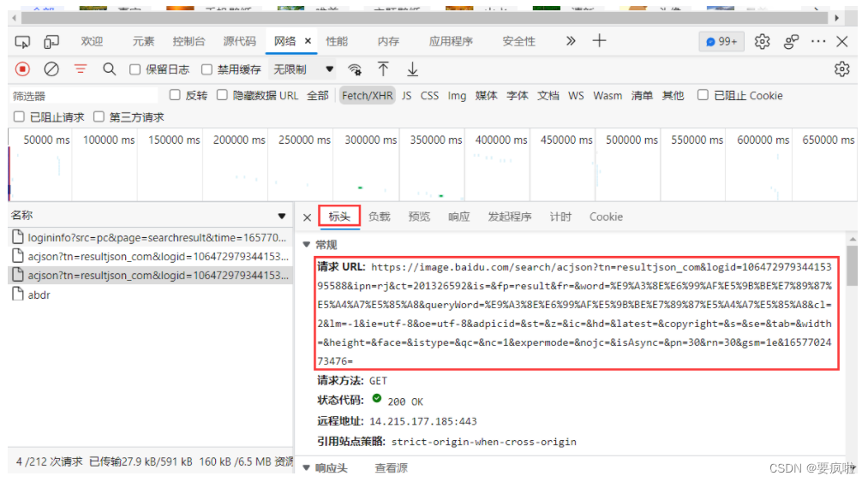
Task: Select the logininfo request row
Action: point(151,237)
